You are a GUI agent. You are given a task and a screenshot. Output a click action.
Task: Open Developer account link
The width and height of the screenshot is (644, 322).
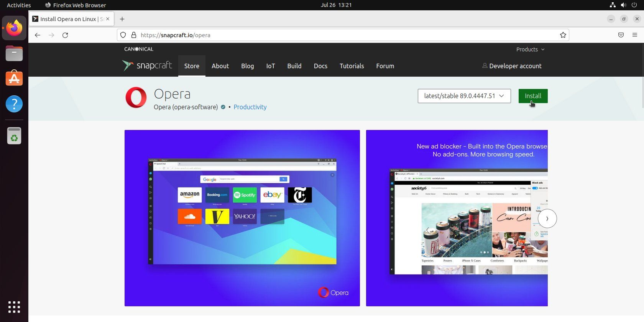[x=515, y=66]
